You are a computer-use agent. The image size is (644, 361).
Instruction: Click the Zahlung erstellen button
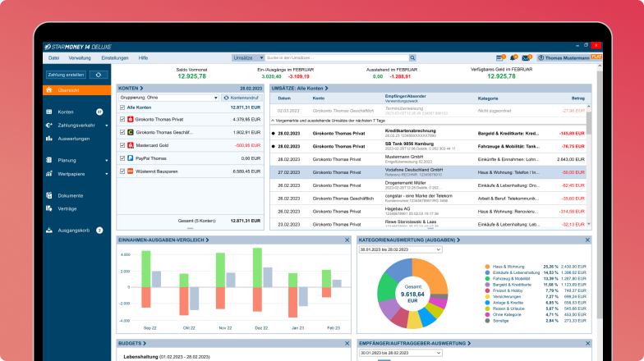(x=65, y=74)
